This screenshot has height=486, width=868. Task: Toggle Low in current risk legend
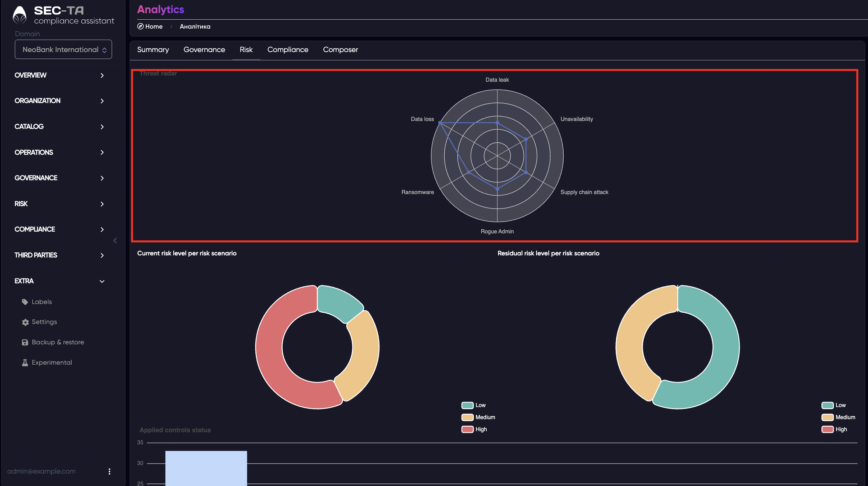tap(474, 405)
